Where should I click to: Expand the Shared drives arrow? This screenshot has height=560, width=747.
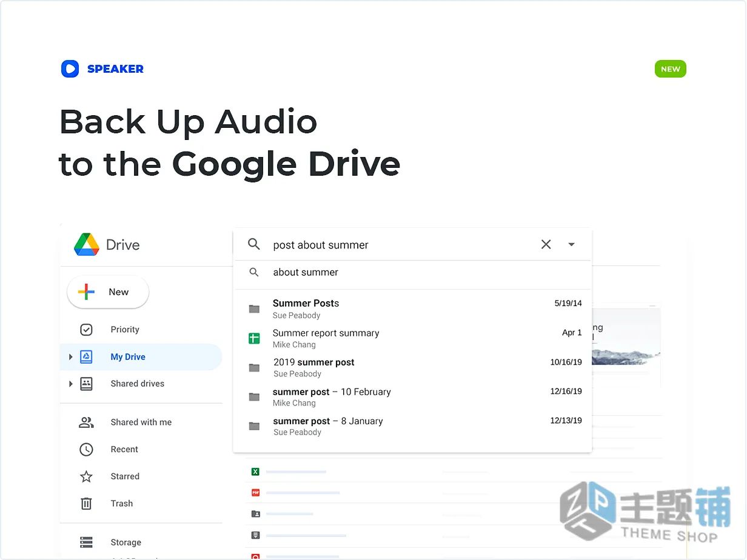(x=71, y=384)
